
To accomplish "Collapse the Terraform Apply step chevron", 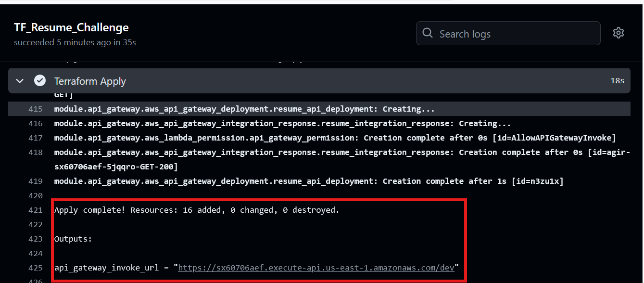I will 20,81.
